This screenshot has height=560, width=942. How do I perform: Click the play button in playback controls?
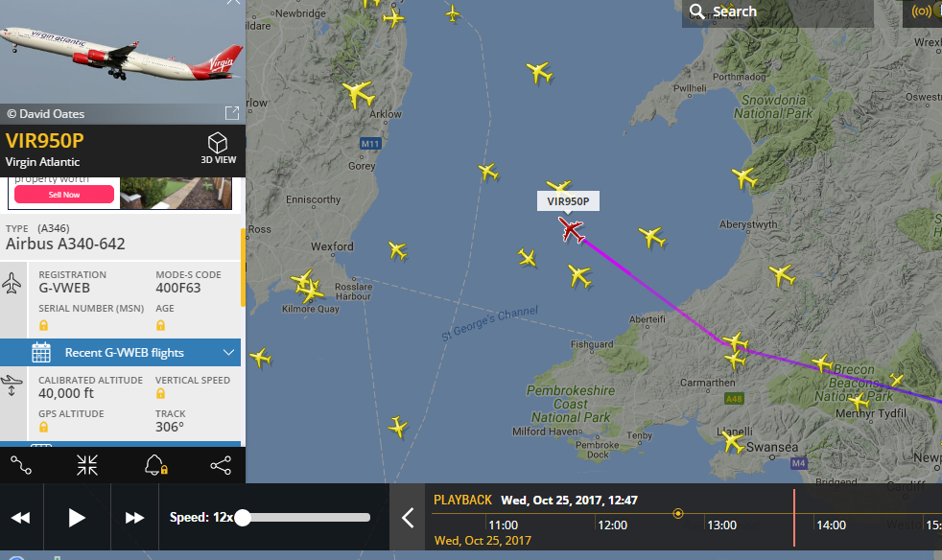coord(77,518)
